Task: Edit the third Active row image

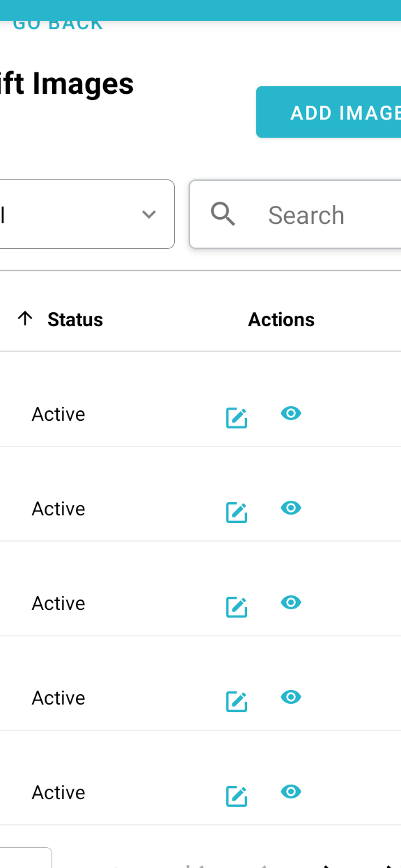Action: tap(237, 606)
